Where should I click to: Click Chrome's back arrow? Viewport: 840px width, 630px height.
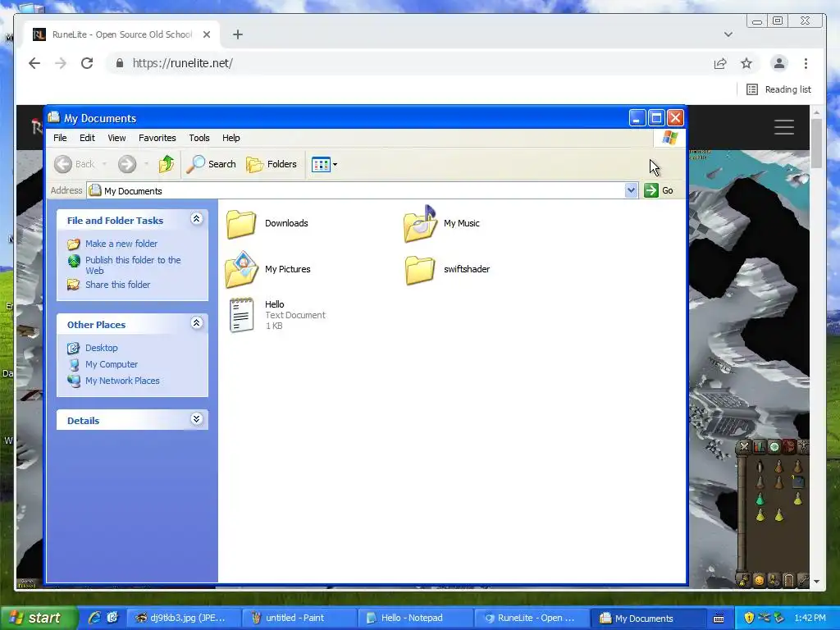[34, 63]
